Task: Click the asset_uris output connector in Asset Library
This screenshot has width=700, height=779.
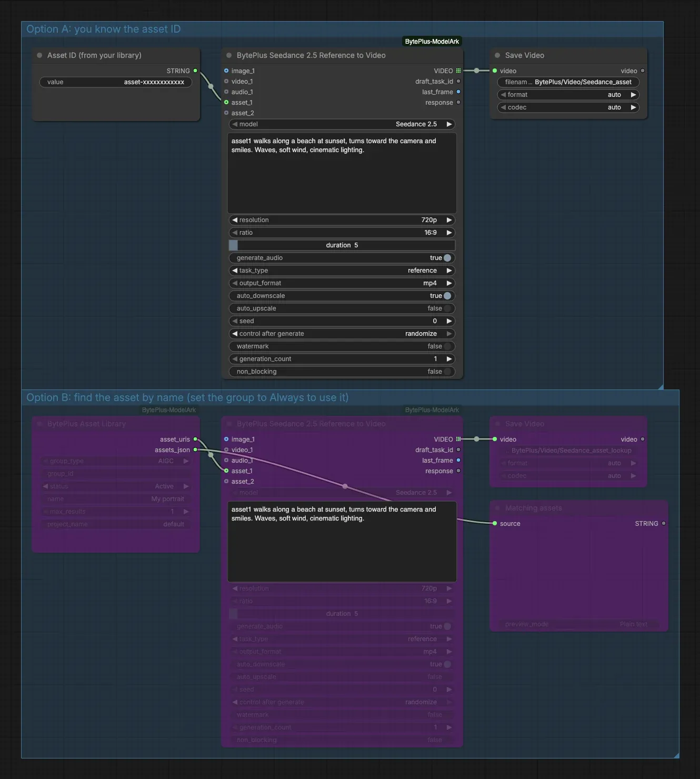Action: tap(195, 439)
